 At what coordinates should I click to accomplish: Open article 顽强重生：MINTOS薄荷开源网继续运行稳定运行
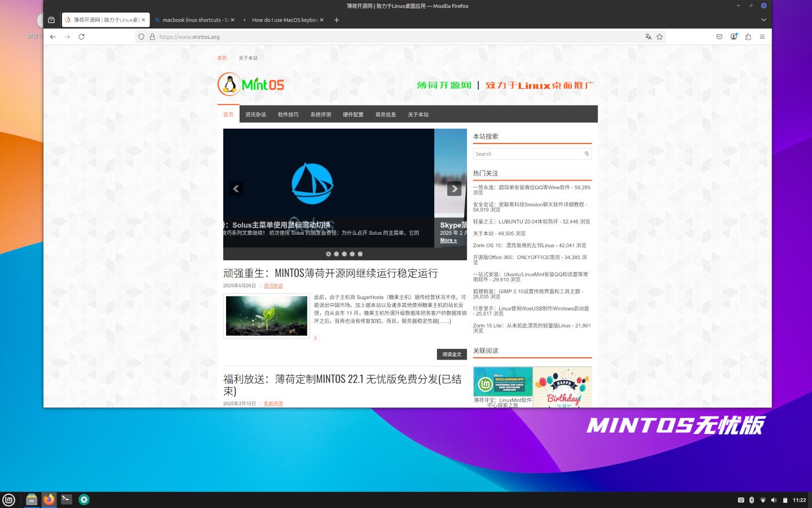click(330, 273)
